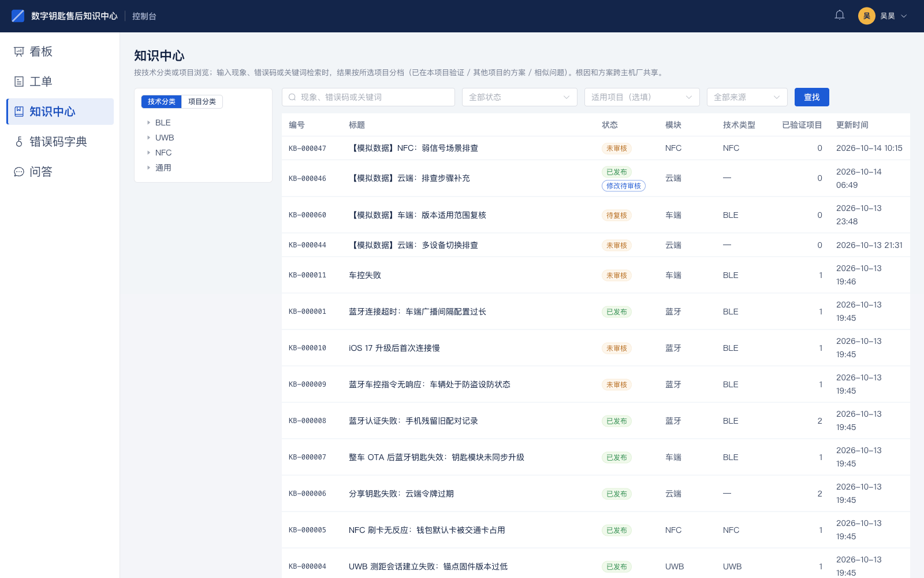Click the app logo icon in header

coord(18,16)
